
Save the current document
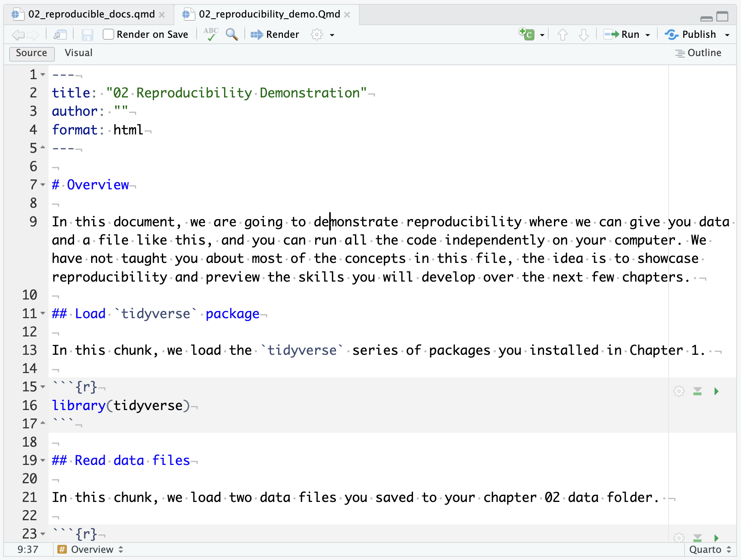[x=87, y=35]
